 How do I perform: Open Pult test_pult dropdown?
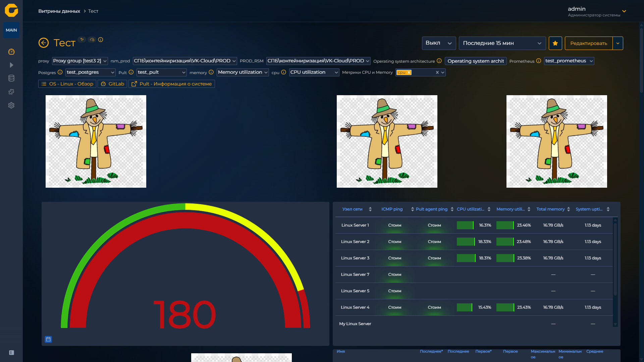pos(162,72)
